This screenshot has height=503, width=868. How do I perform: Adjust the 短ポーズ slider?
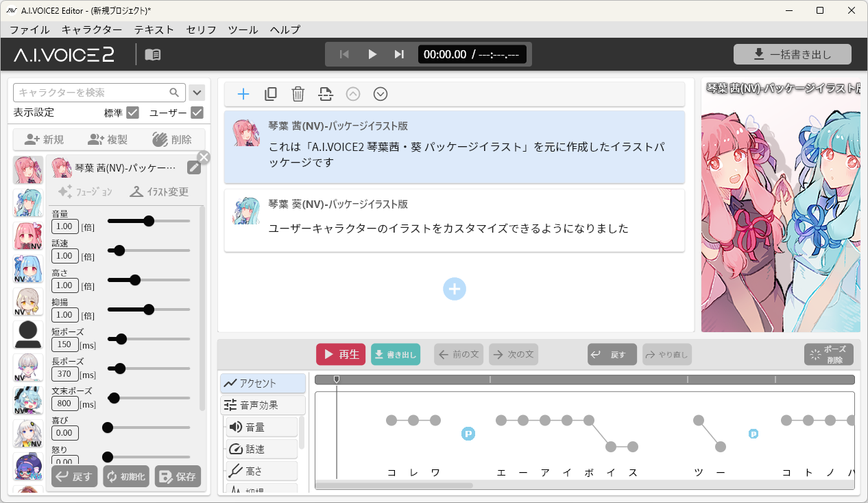pyautogui.click(x=149, y=339)
